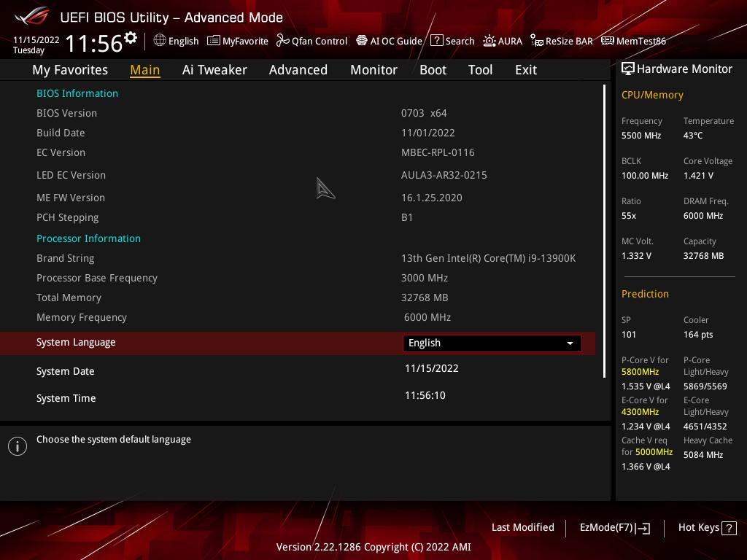
Task: Click the 4300MHz E-Core prediction value
Action: pos(640,412)
